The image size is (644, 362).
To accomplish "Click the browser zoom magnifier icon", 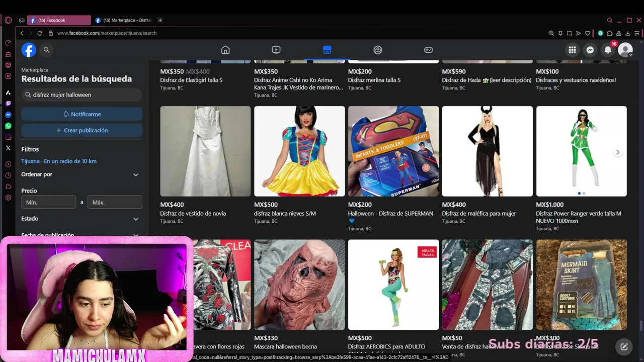I will coord(551,33).
